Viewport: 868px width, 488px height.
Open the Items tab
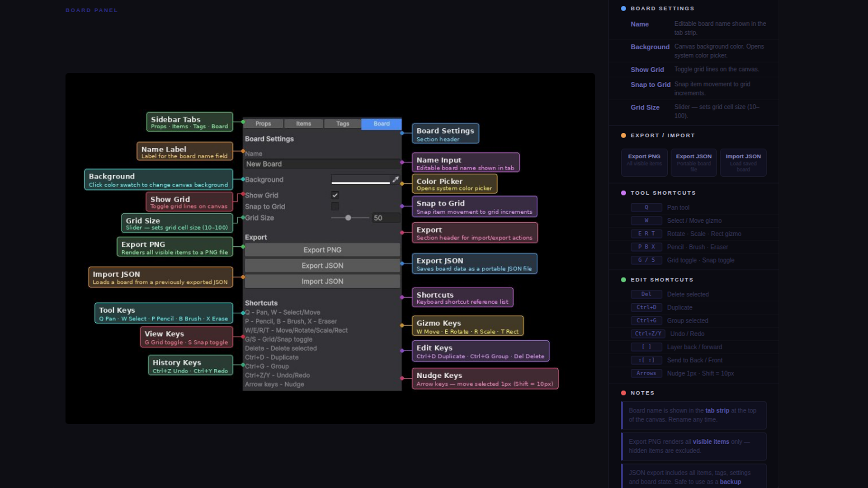303,124
